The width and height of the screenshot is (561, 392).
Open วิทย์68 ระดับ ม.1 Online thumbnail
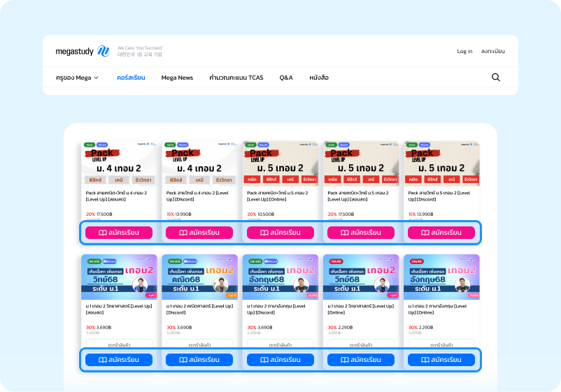tap(361, 277)
